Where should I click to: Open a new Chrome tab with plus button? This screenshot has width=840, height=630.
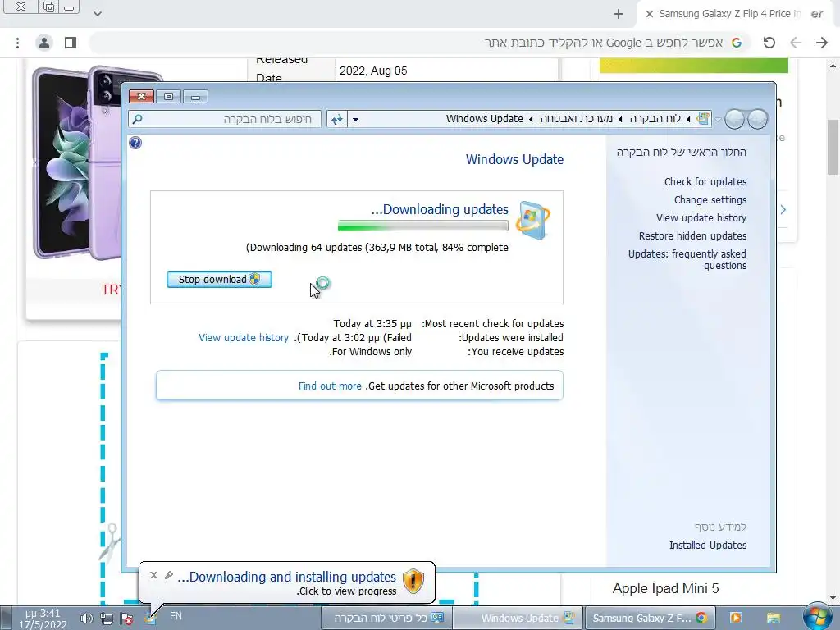(x=619, y=14)
